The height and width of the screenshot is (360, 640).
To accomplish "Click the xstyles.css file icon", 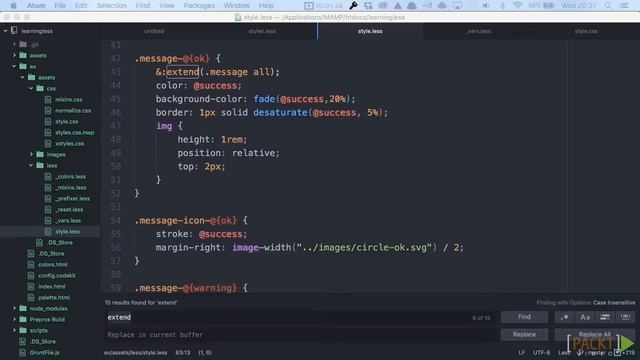I will (48, 143).
